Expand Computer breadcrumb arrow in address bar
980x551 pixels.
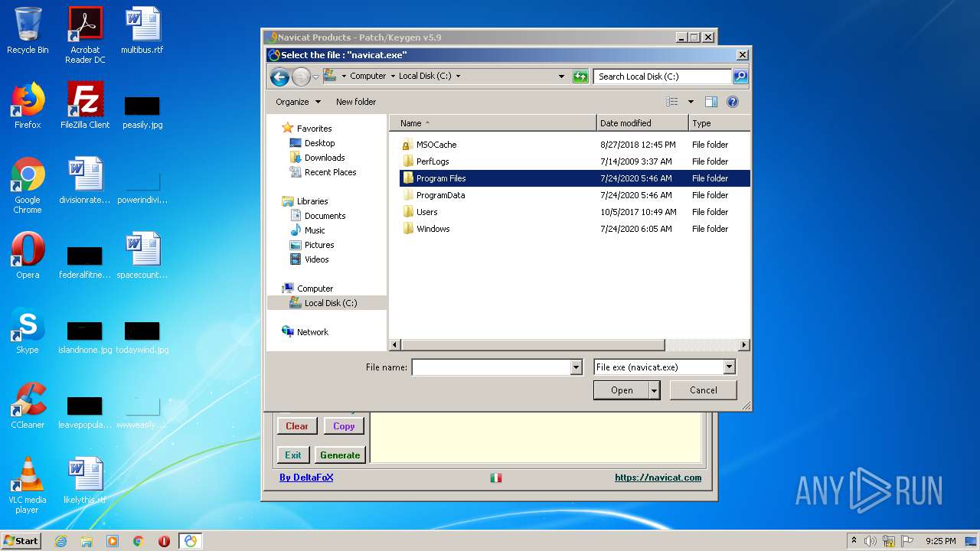pyautogui.click(x=392, y=77)
